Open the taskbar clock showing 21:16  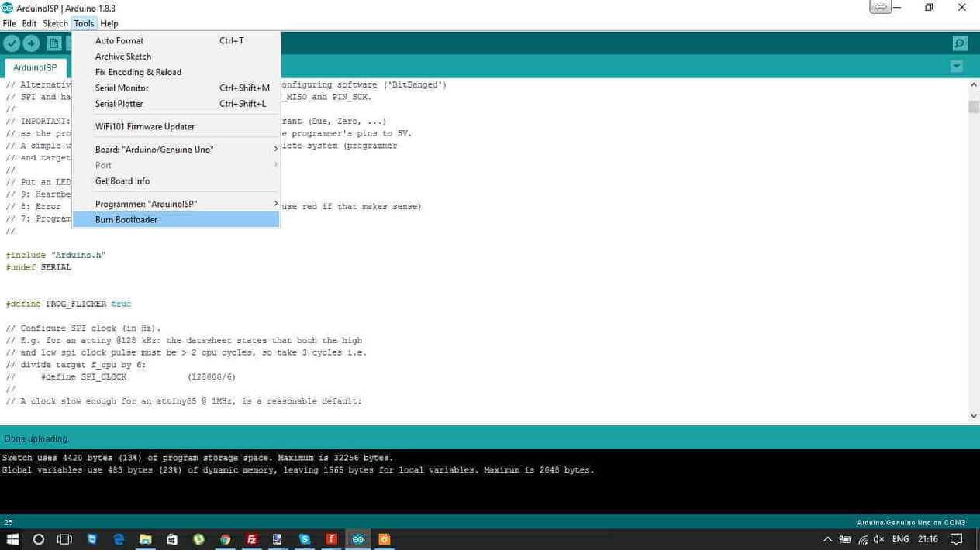point(927,539)
